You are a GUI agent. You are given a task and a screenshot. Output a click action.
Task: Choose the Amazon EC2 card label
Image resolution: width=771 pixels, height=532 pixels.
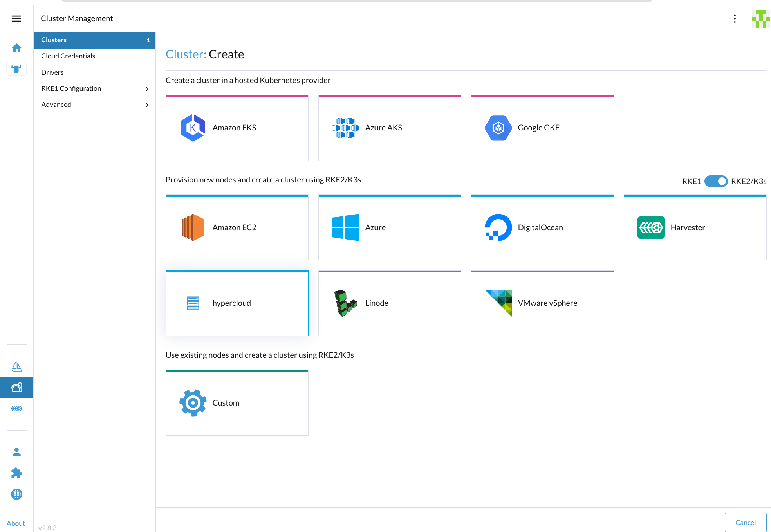pos(234,227)
